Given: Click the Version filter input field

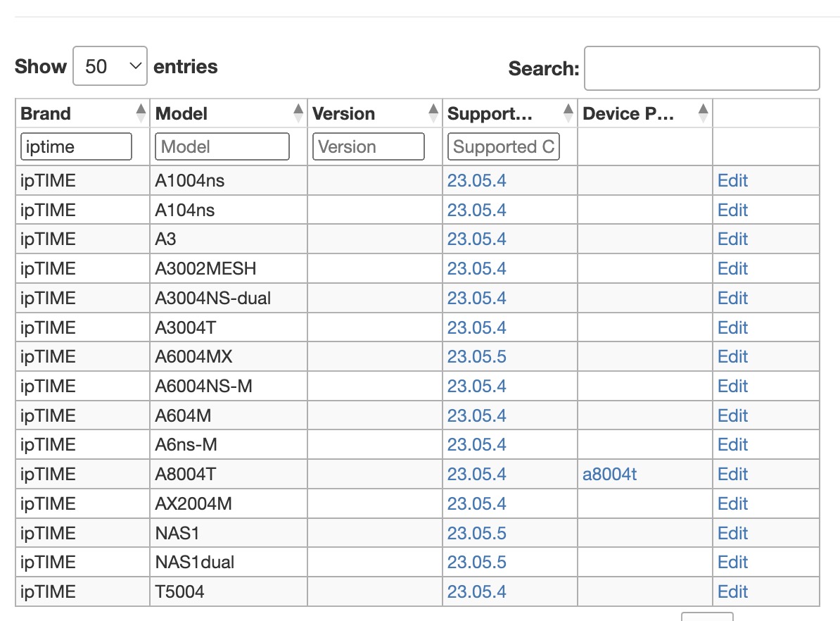Looking at the screenshot, I should tap(368, 146).
